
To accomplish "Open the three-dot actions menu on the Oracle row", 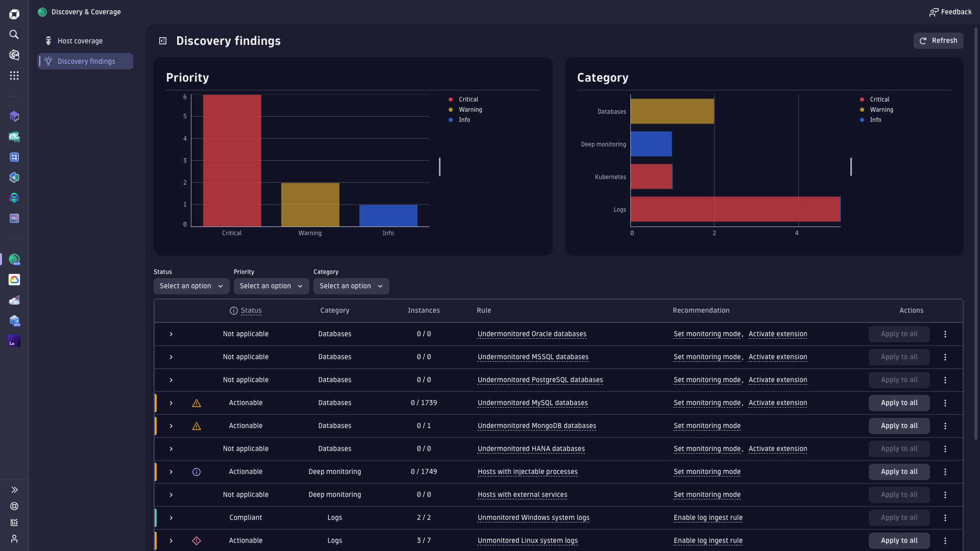I will [945, 334].
